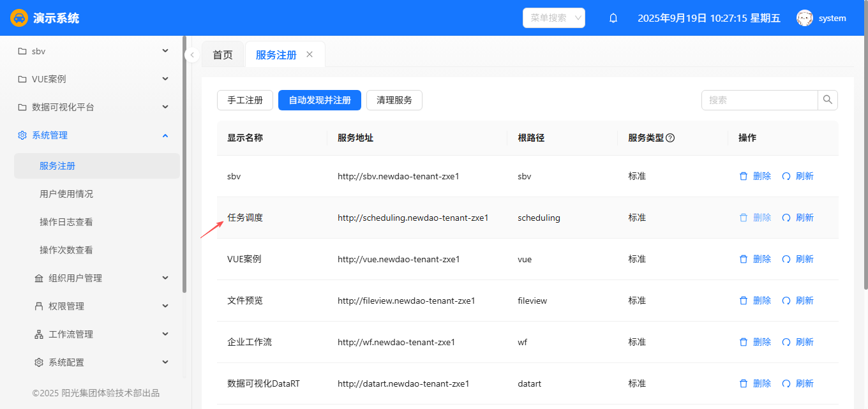
Task: Click the search magnifier icon button
Action: pos(828,100)
